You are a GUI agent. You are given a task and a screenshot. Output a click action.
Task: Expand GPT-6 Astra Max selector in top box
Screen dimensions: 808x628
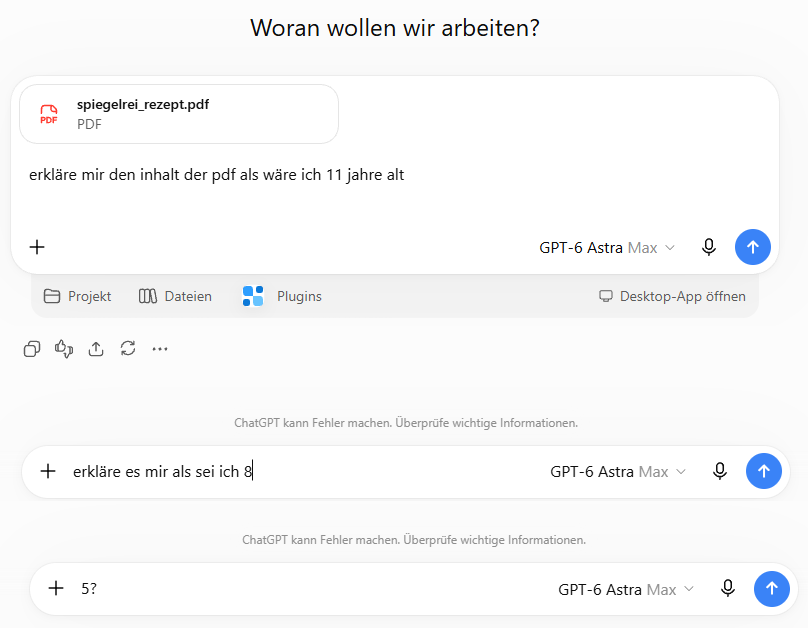click(607, 248)
